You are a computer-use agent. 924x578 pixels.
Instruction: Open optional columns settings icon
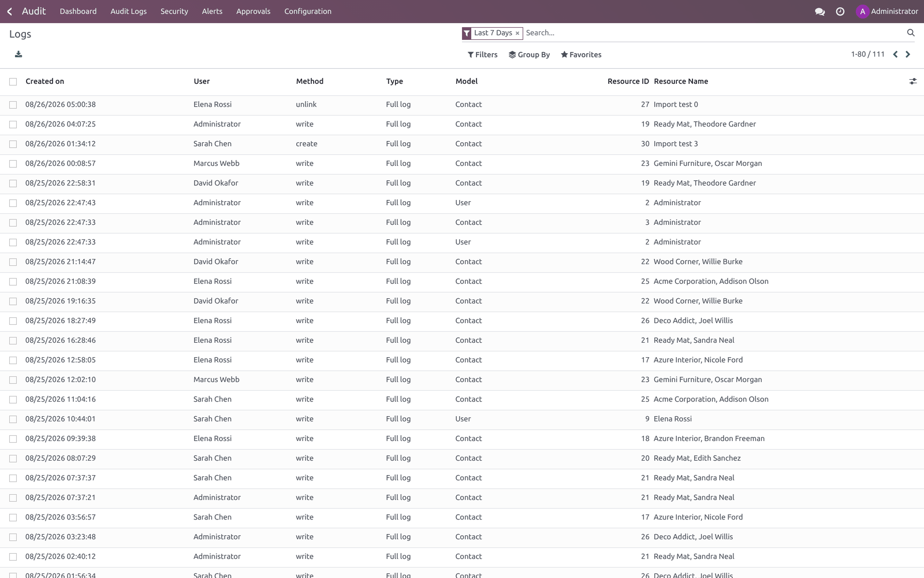913,81
